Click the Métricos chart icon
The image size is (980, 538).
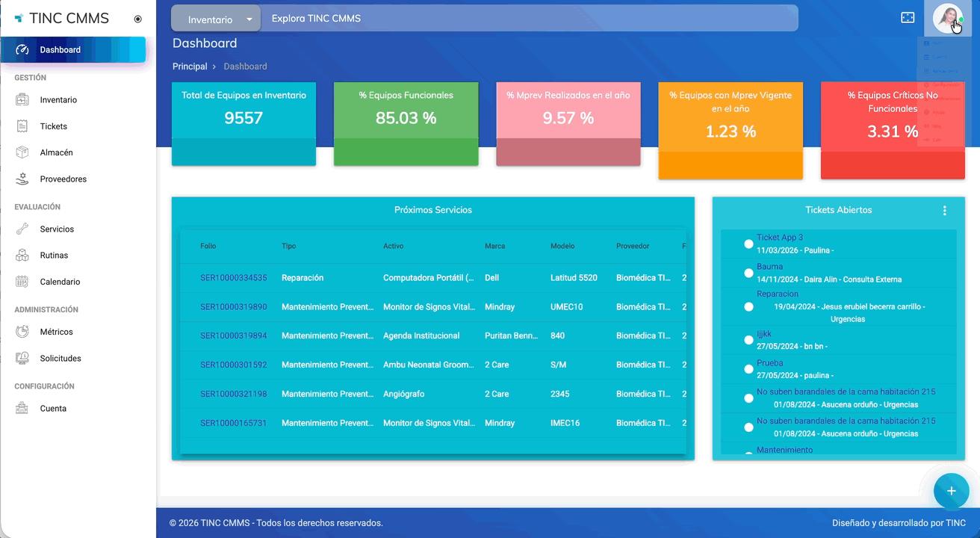pos(22,332)
